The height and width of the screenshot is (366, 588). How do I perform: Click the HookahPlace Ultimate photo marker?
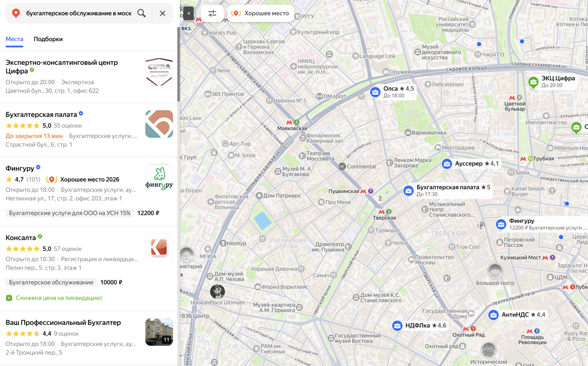tap(217, 292)
